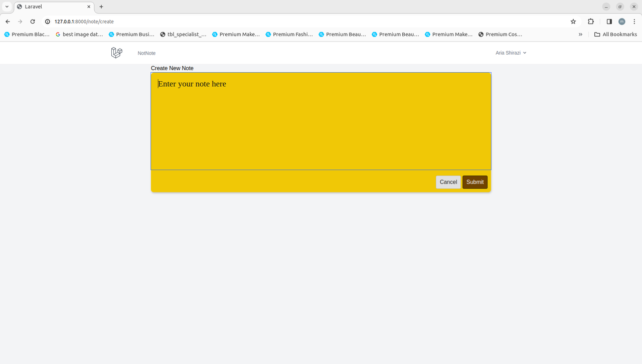Open Premium Cos... bookmark

(501, 35)
